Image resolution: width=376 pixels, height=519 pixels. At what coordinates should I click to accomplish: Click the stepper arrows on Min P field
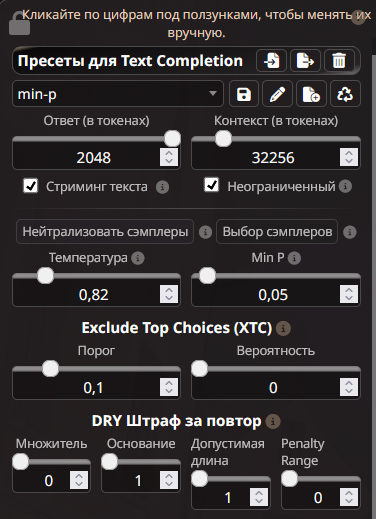(349, 294)
